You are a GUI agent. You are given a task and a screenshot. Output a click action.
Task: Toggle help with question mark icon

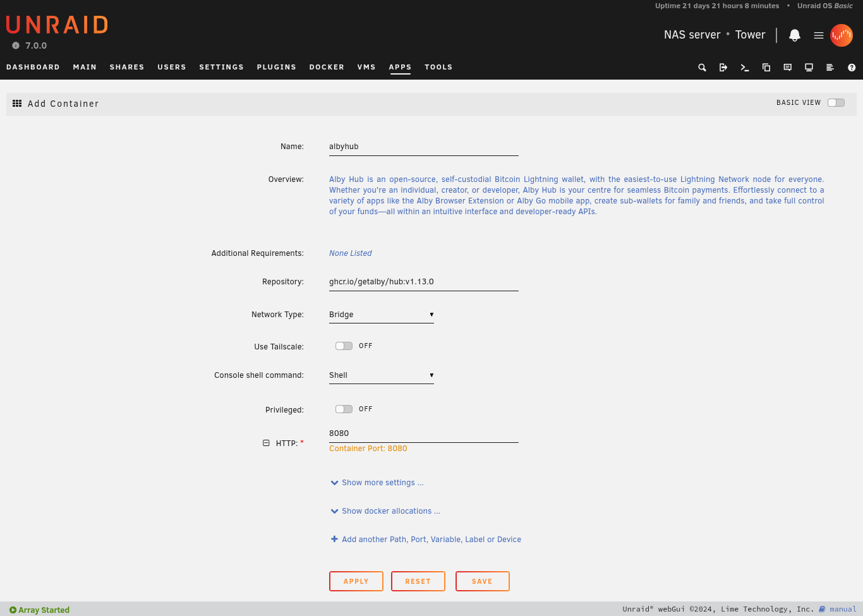click(852, 68)
